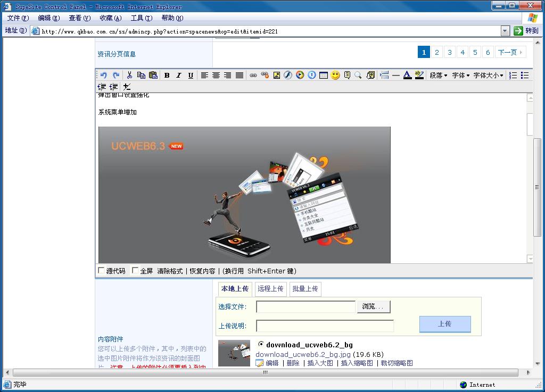Image resolution: width=545 pixels, height=392 pixels.
Task: Open text highlight color picker
Action: pyautogui.click(x=419, y=75)
